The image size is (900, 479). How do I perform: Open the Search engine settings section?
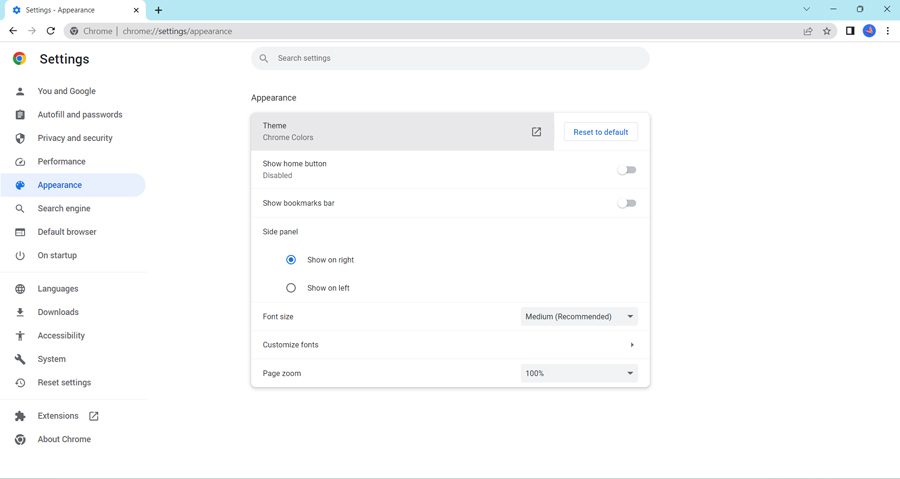(x=64, y=209)
